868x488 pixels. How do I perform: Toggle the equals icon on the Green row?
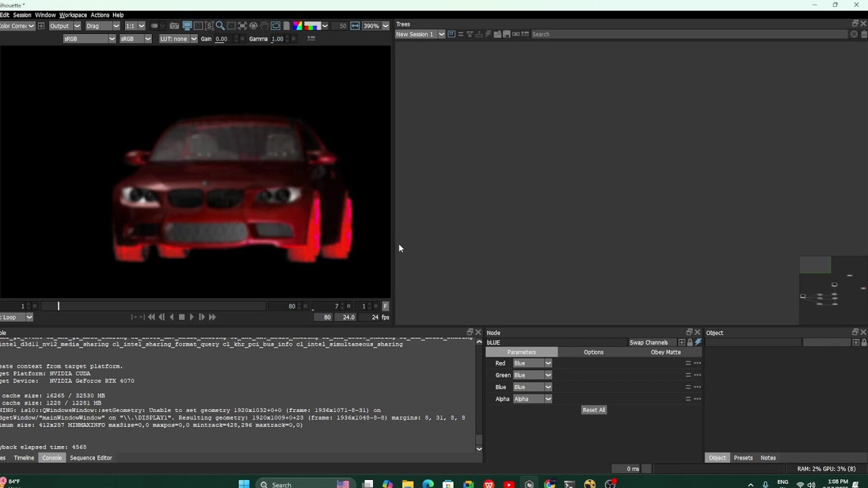tap(688, 375)
